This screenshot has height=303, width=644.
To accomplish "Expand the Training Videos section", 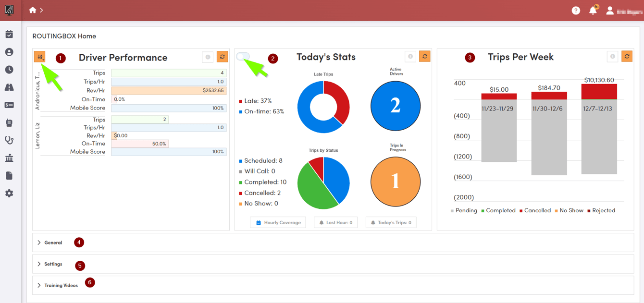I will click(x=333, y=285).
